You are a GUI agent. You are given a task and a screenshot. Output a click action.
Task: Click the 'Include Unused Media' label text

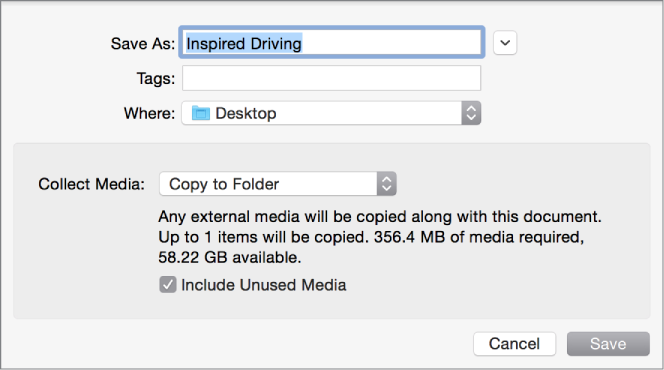264,285
